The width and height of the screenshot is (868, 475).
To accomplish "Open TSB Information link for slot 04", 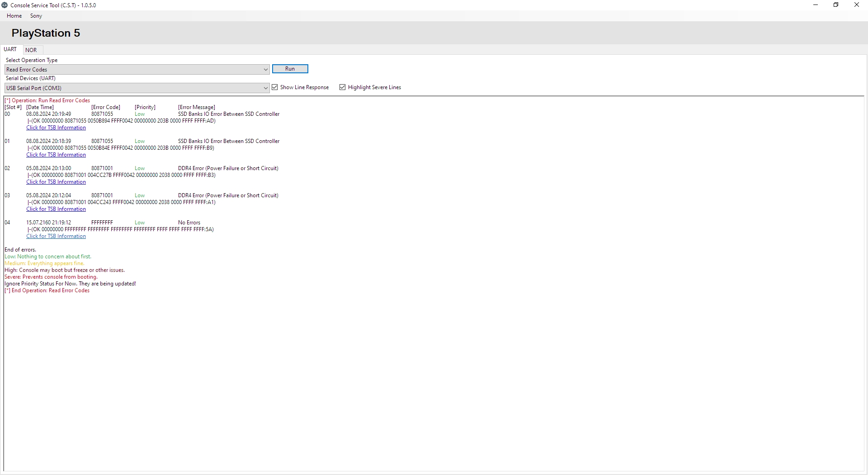I will [56, 236].
